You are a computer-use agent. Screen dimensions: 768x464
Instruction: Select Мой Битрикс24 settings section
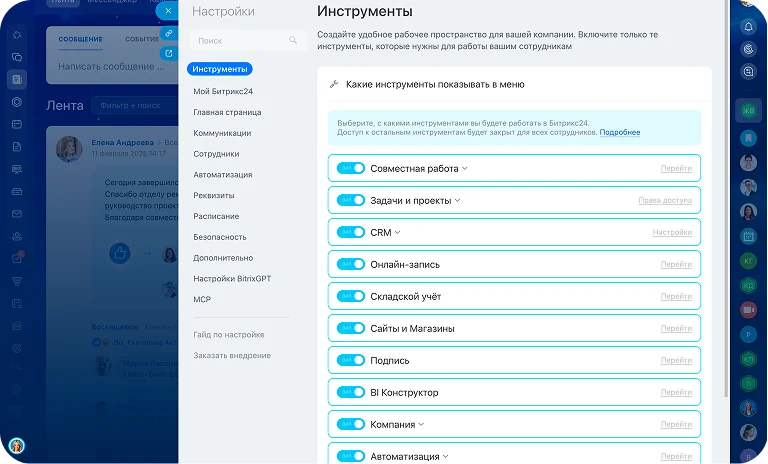[x=223, y=91]
